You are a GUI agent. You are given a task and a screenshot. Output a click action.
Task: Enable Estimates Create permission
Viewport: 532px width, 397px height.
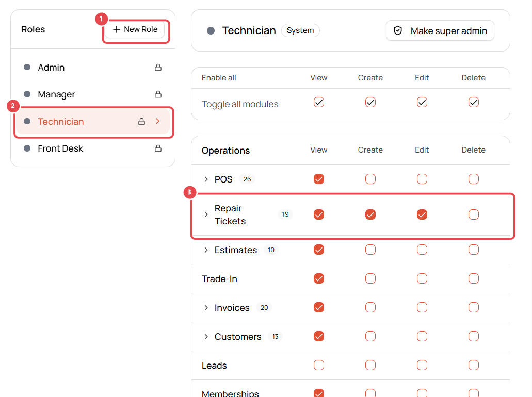coord(370,250)
